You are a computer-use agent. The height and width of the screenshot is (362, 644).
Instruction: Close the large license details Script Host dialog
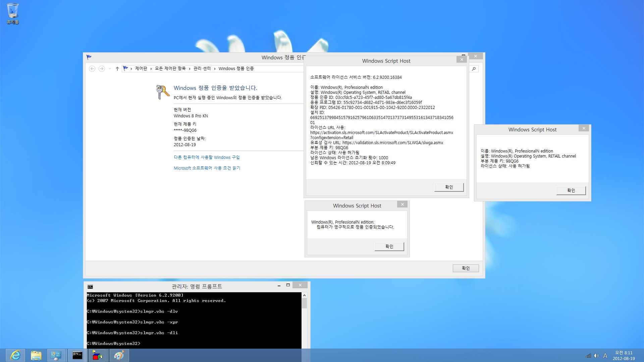[462, 59]
